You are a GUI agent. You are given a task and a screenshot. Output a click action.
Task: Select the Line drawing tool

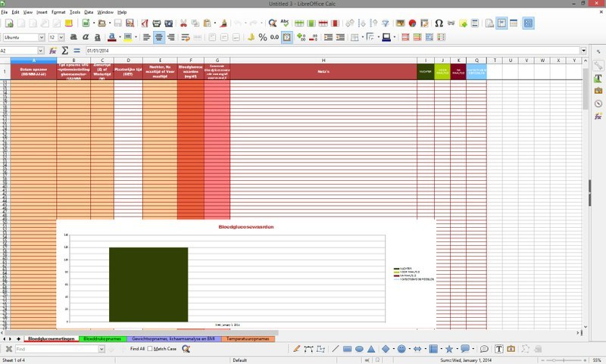335,349
